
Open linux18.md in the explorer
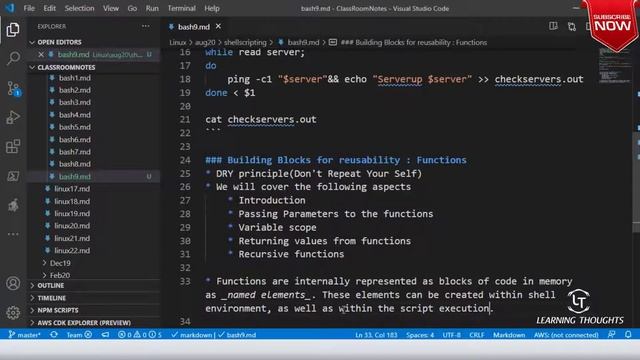pyautogui.click(x=72, y=201)
